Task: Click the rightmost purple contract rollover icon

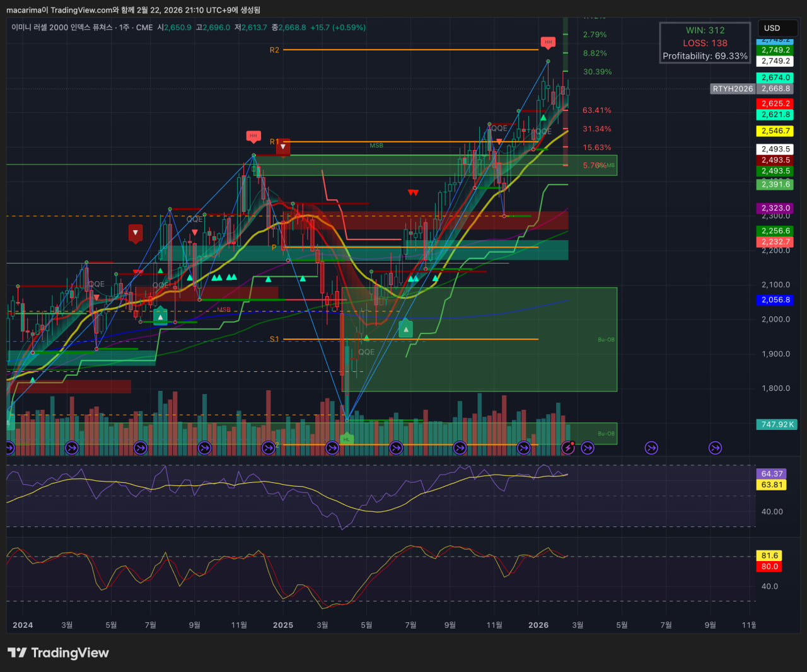Action: click(x=715, y=448)
